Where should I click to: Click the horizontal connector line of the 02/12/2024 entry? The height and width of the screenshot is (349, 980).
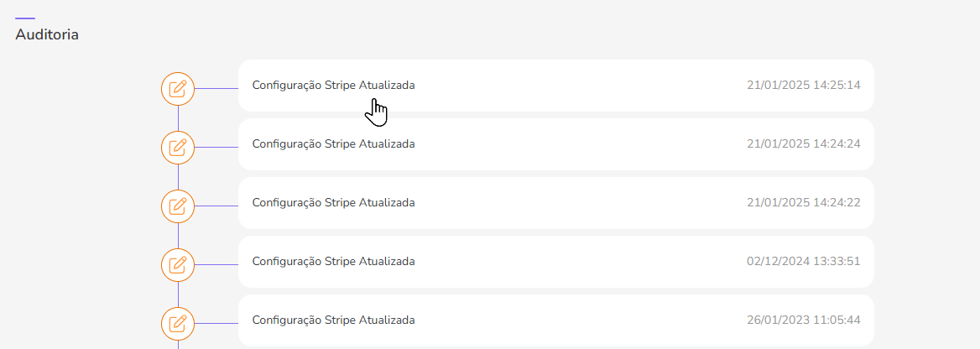216,265
